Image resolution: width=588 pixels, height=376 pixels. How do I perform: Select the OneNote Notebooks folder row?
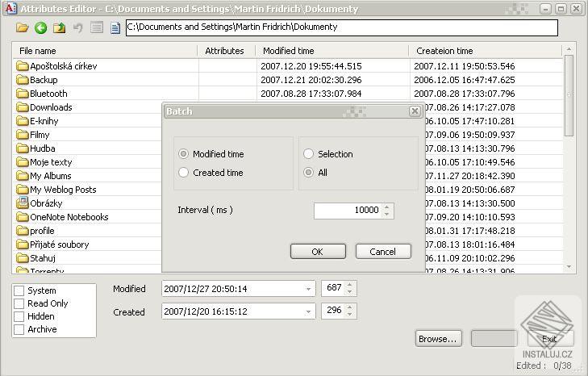[89, 217]
